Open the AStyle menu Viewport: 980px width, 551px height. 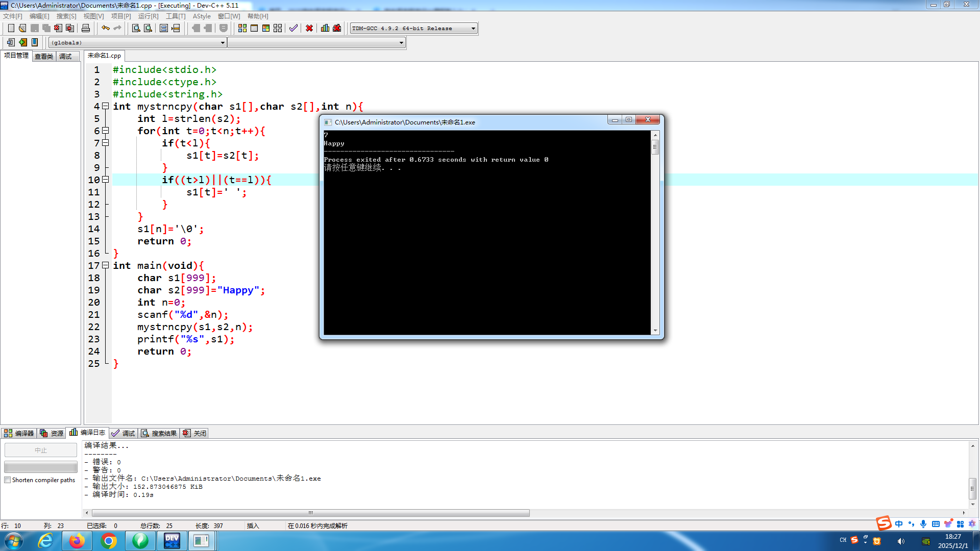click(x=202, y=16)
